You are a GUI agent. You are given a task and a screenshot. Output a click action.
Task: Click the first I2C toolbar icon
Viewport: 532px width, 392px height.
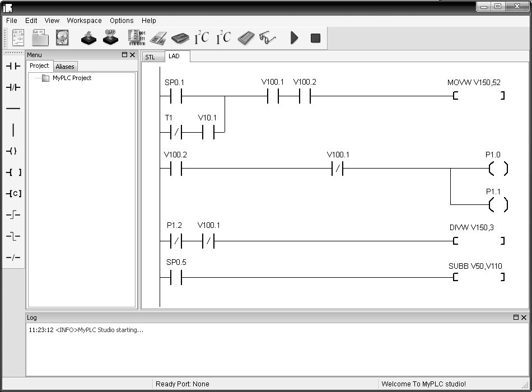coord(202,38)
